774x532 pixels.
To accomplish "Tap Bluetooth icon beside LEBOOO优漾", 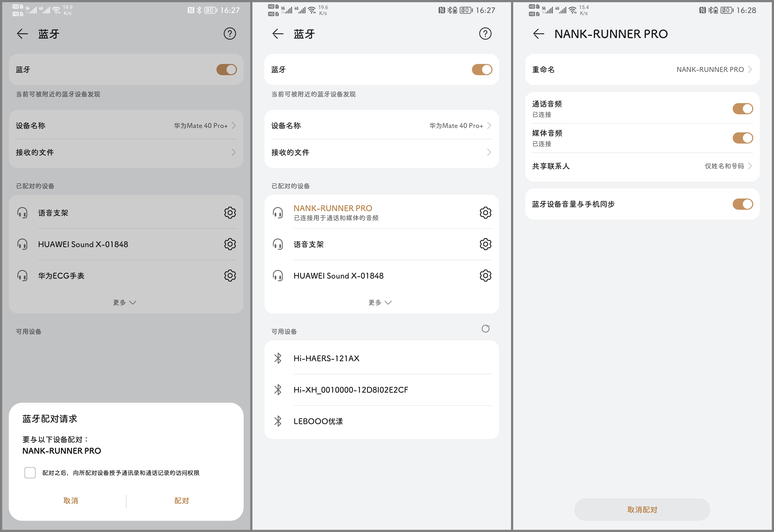I will click(278, 421).
